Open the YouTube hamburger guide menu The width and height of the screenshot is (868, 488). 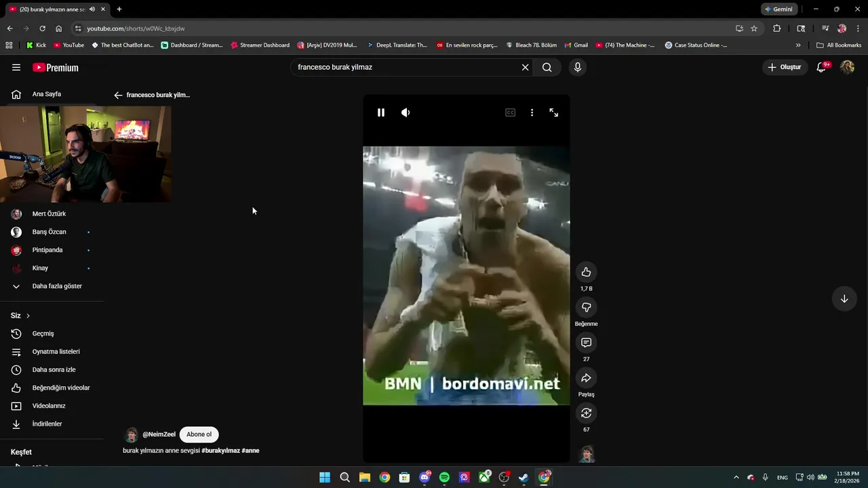pos(16,67)
